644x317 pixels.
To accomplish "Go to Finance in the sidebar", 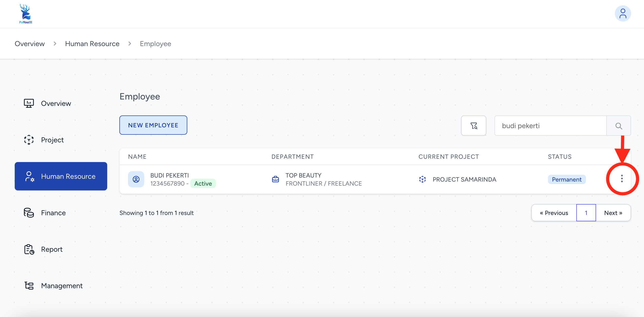I will point(53,213).
